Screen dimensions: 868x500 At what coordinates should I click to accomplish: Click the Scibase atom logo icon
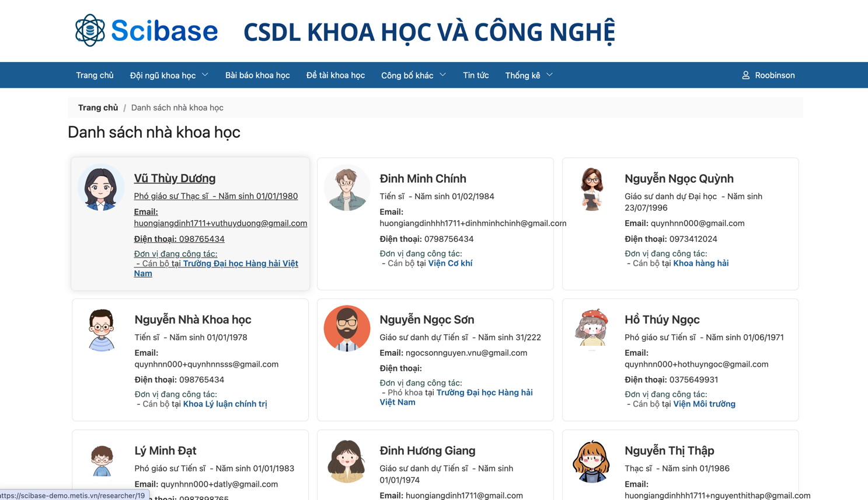tap(90, 30)
